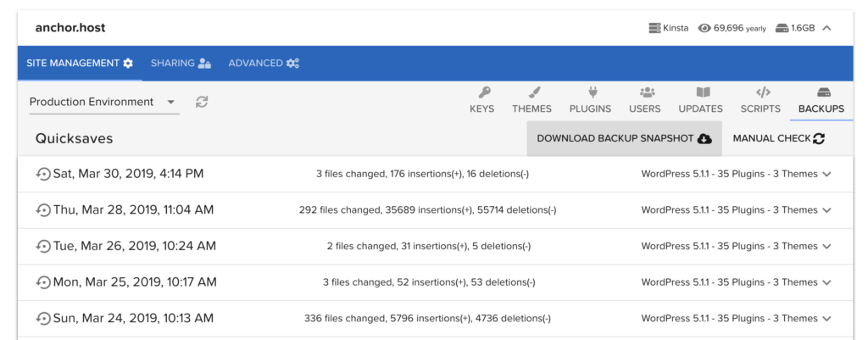Click Download Backup Snapshot button
The width and height of the screenshot is (868, 340).
(625, 138)
